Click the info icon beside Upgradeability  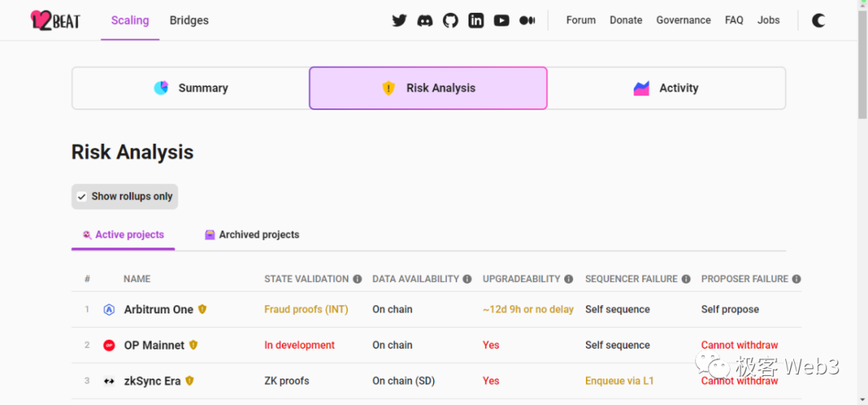click(568, 279)
